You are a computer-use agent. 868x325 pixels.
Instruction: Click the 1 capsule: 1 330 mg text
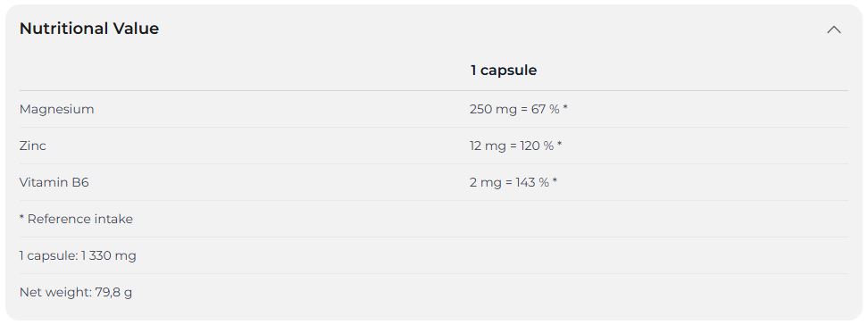(78, 255)
